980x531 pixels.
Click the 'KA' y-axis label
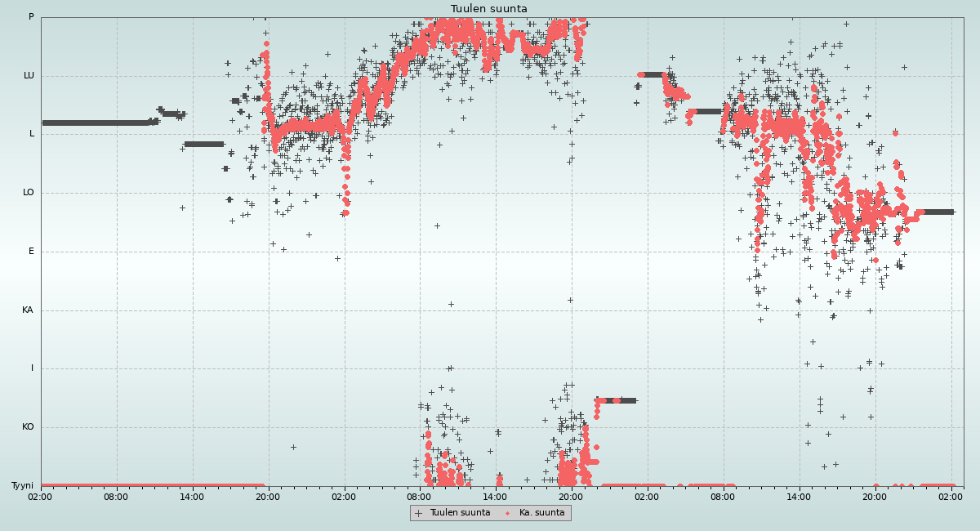tap(28, 310)
